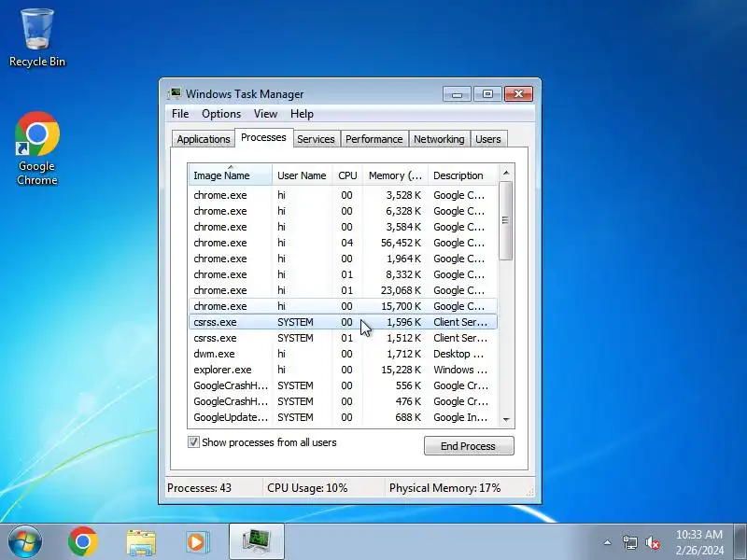Click CPU Usage: 10% status entry
Screen dimensions: 747x560
[307, 488]
